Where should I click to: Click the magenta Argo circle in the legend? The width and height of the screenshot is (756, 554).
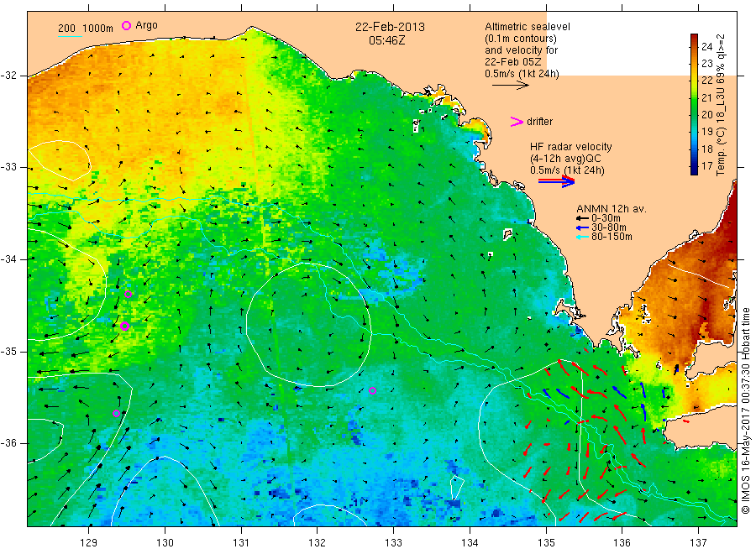click(x=126, y=25)
